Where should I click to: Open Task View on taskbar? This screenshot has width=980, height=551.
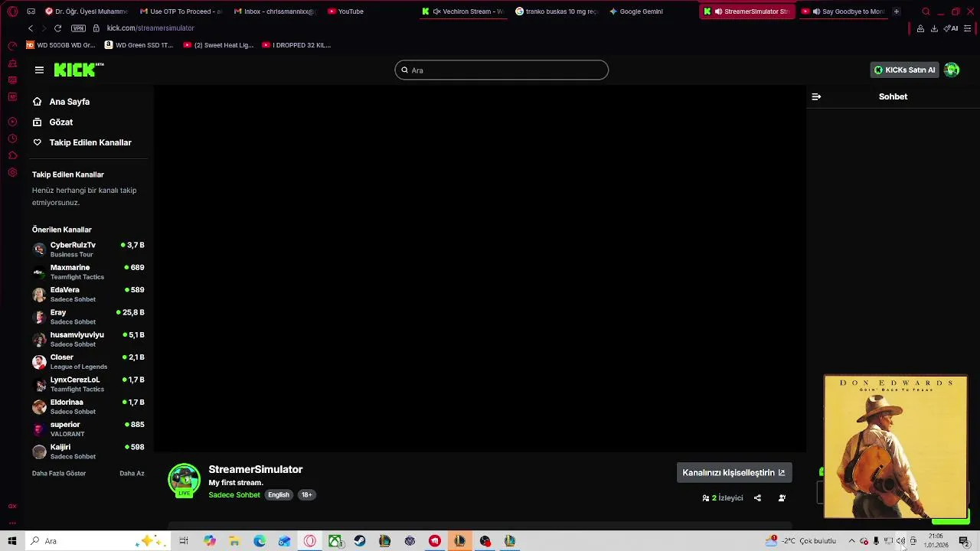point(184,541)
